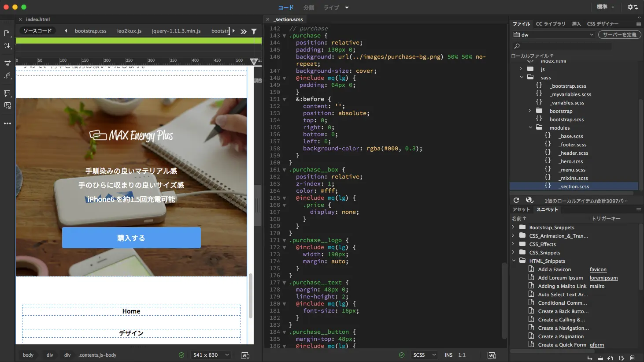Click the local files search field
The height and width of the screenshot is (362, 644).
coord(562,46)
